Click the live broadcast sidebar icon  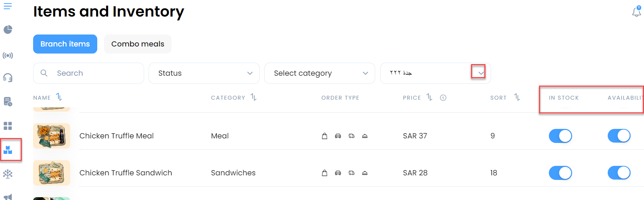[x=8, y=55]
